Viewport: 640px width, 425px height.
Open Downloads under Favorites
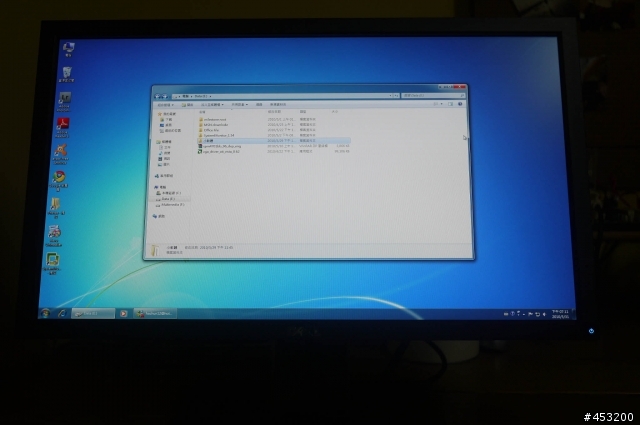click(166, 120)
